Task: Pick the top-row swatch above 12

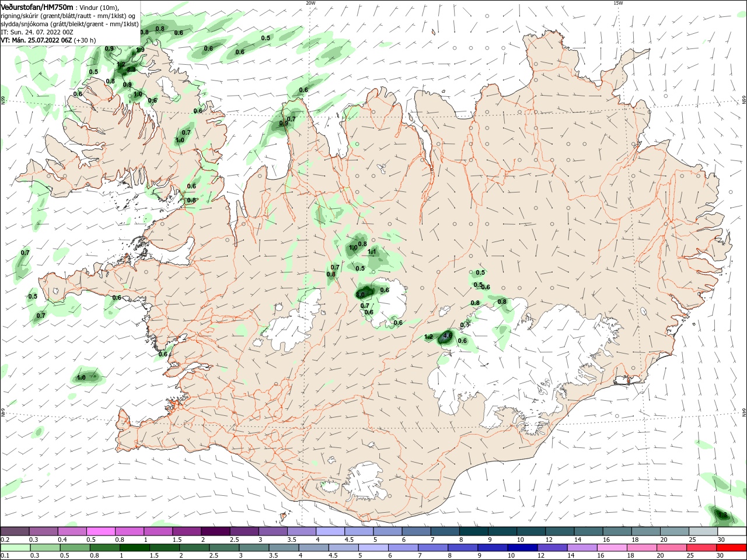Action: coord(560,531)
